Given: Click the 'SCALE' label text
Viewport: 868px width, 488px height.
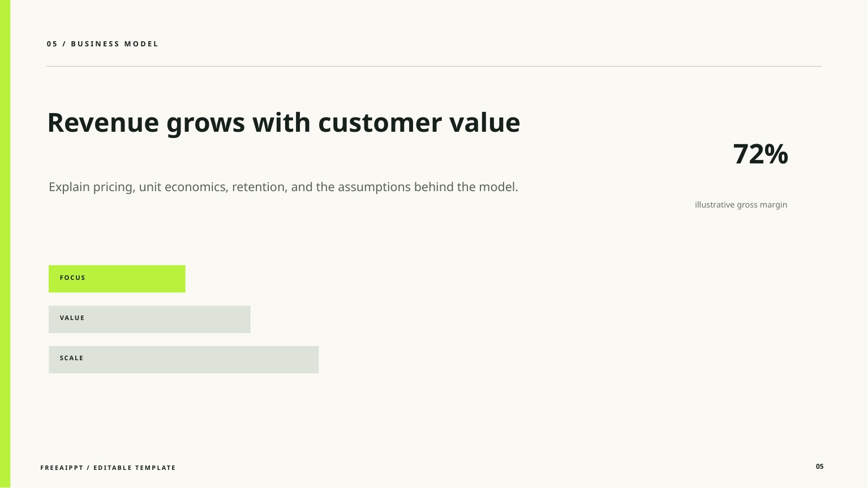Looking at the screenshot, I should 72,358.
